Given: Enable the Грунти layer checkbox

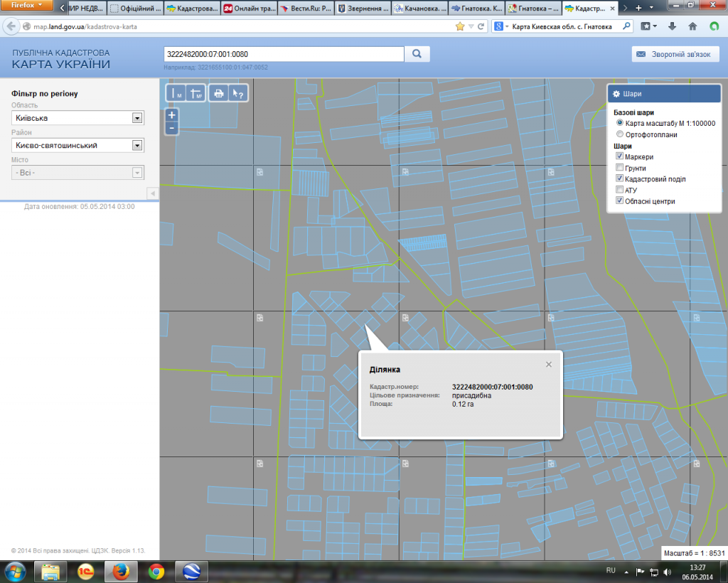Looking at the screenshot, I should (619, 169).
